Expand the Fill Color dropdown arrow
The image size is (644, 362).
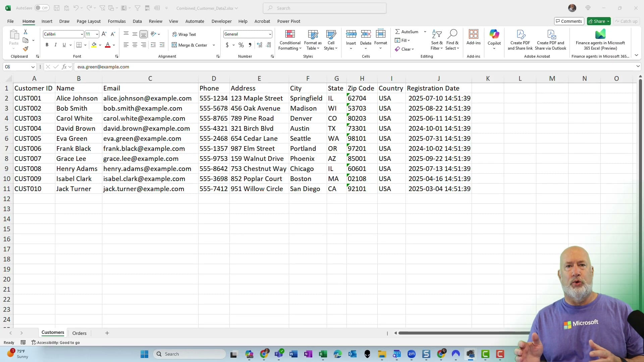(100, 45)
